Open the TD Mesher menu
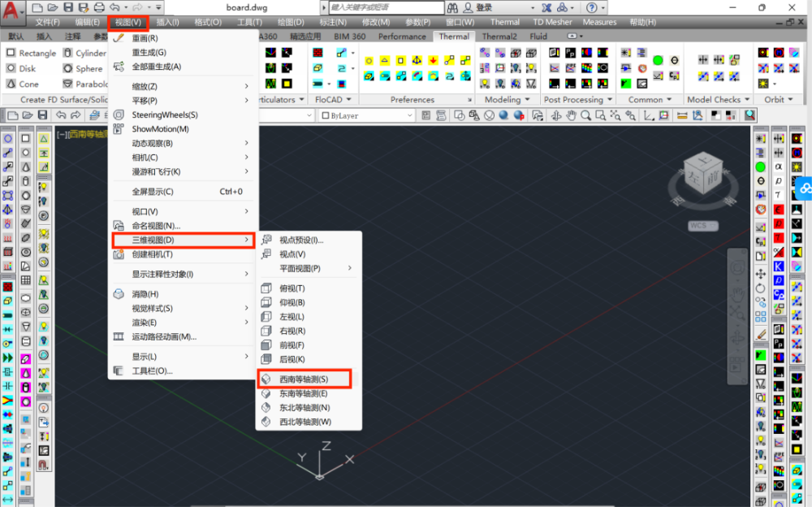 click(x=552, y=22)
